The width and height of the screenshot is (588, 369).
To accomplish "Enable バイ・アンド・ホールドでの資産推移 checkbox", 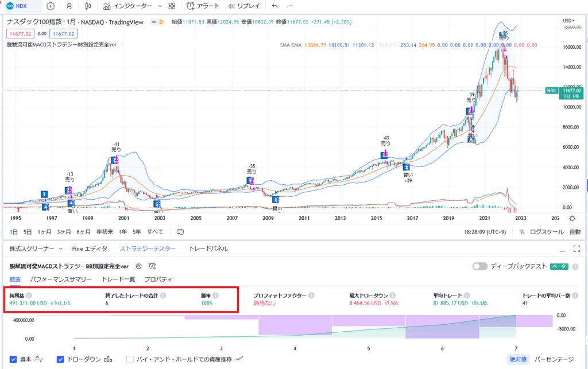I will tap(130, 359).
